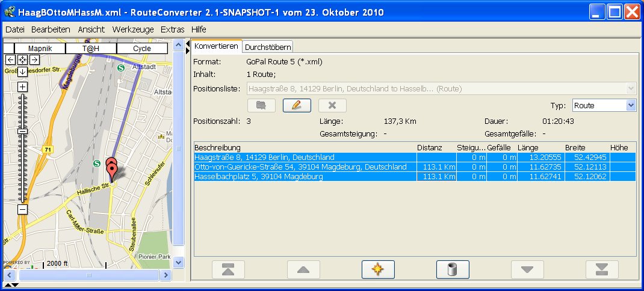Click the Länge column header
644x291 pixels.
point(541,147)
